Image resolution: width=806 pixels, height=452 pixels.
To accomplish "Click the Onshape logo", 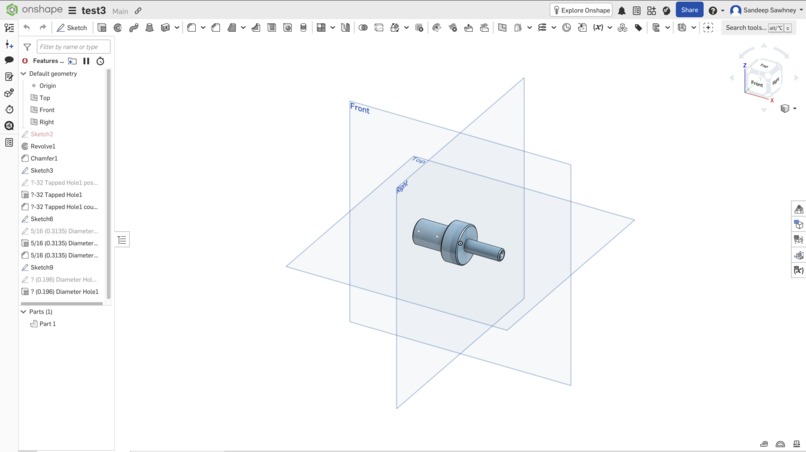I will 33,10.
